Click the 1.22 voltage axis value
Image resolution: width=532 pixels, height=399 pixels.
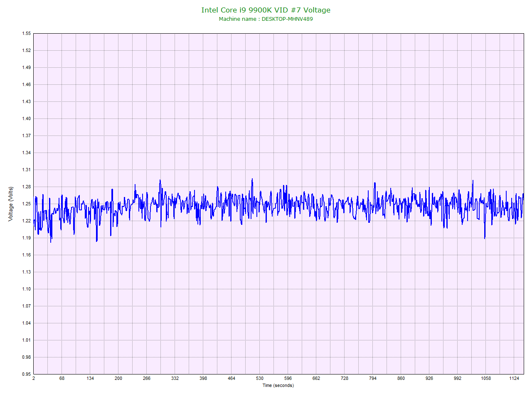tap(27, 221)
